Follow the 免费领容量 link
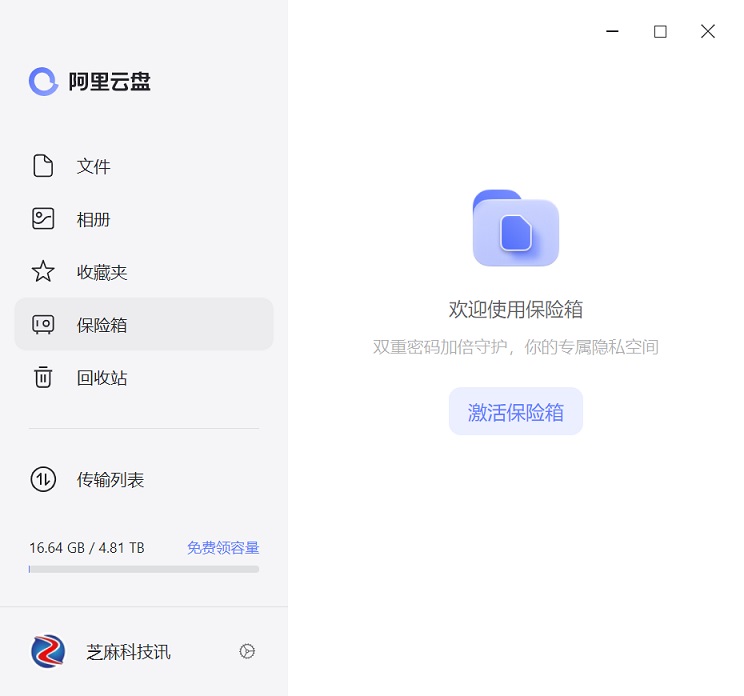Screen dimensions: 744x696 point(223,548)
